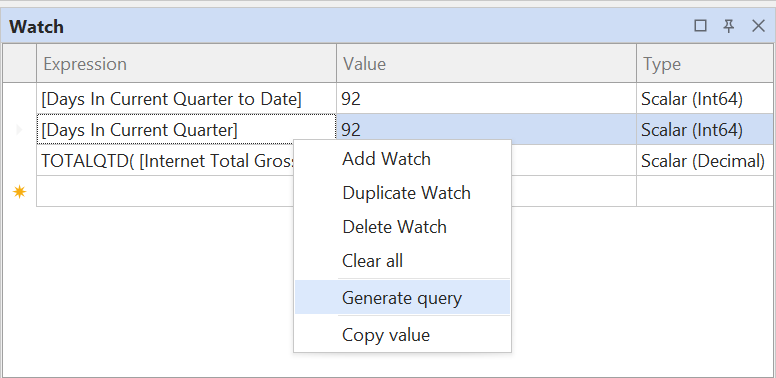Select the [Days In Current Quarter] expression cell

[x=187, y=130]
